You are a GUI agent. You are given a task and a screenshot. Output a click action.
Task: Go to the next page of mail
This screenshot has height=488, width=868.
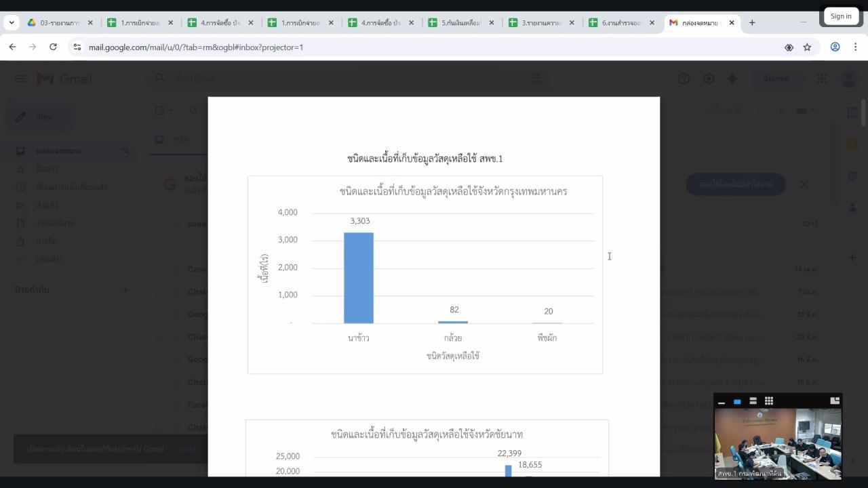pyautogui.click(x=780, y=110)
